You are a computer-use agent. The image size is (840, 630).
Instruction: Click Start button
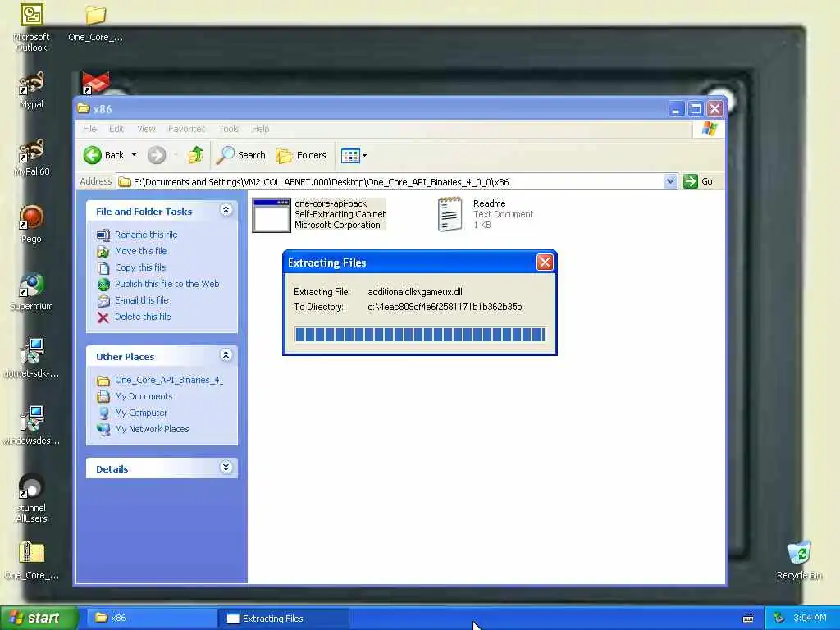click(x=38, y=618)
